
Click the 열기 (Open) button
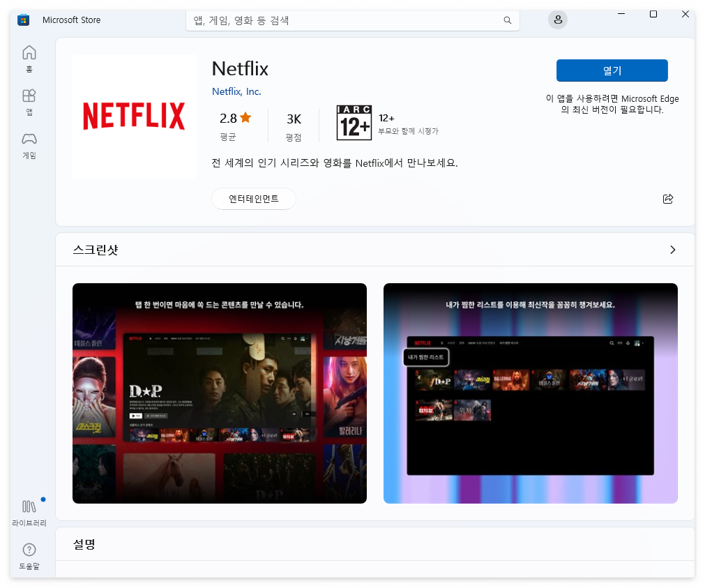point(612,70)
